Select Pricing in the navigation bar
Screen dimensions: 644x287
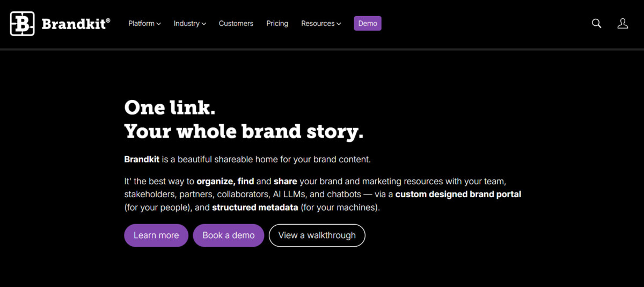(x=277, y=24)
